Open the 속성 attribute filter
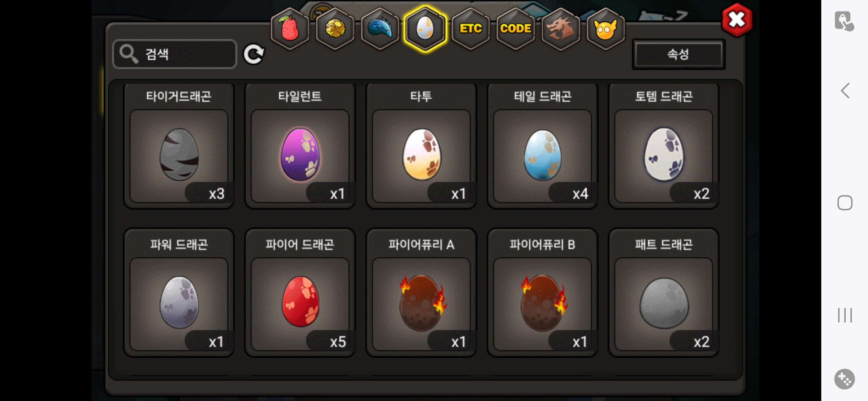The width and height of the screenshot is (868, 401). [x=678, y=54]
